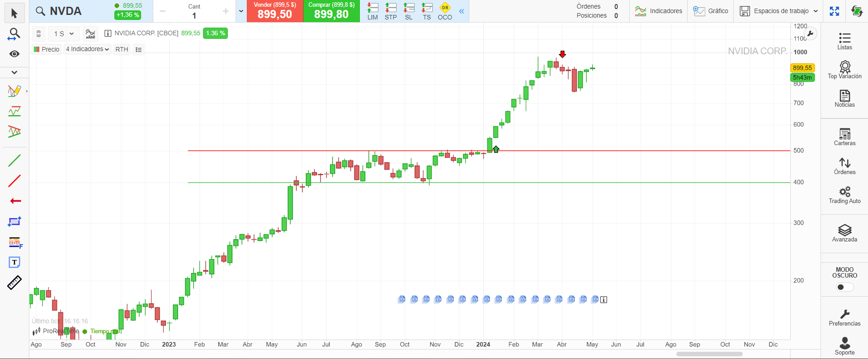Collapse the left toolbar chevron

point(14,72)
